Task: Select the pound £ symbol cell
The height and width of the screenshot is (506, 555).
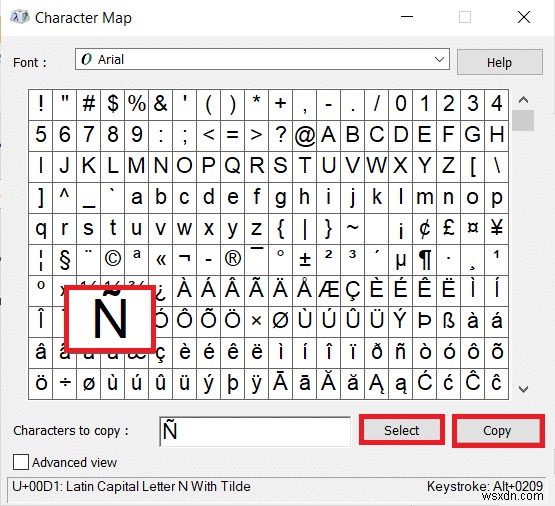Action: 449,229
